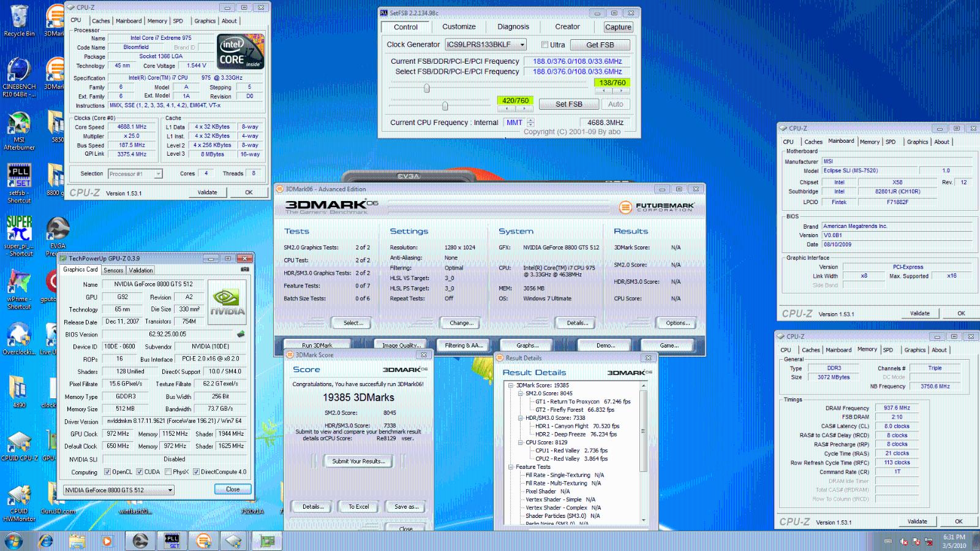Open the setfsb Shortcut desktop icon
Screen dimensions: 980x551
point(19,183)
